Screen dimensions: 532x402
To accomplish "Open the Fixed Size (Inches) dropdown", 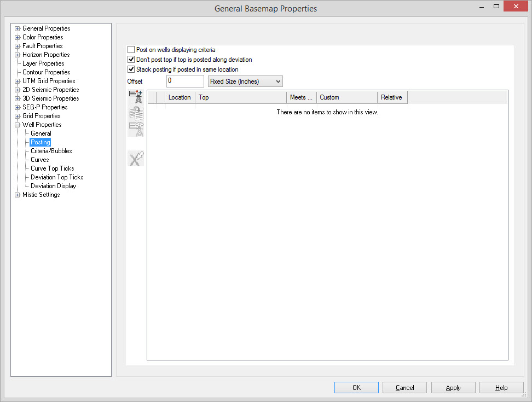I will tap(245, 81).
